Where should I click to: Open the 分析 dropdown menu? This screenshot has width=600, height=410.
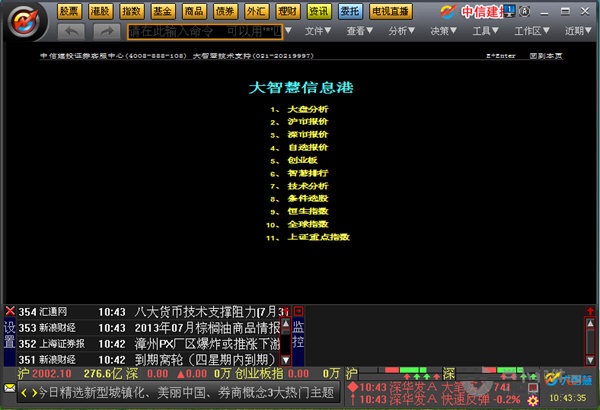[402, 31]
